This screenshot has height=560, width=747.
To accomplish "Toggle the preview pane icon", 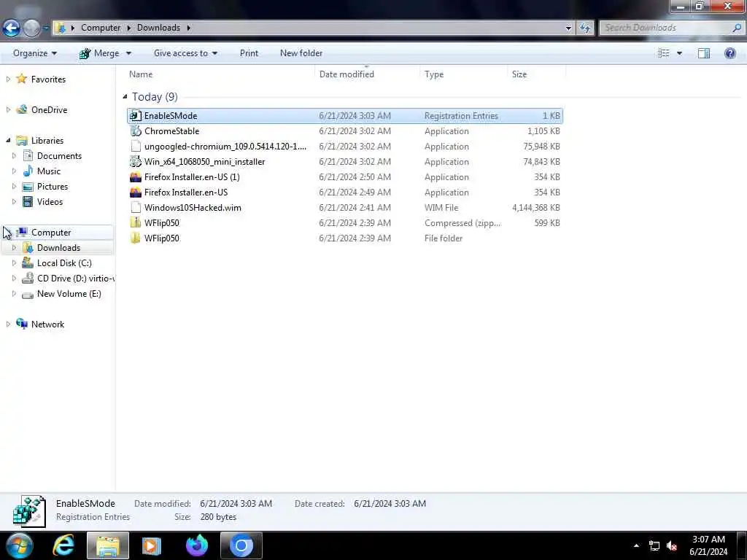I will click(704, 53).
